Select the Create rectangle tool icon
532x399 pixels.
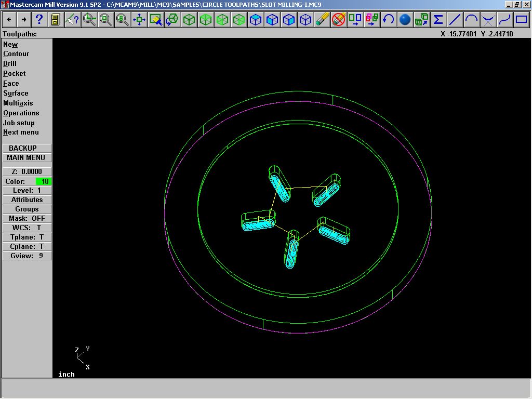tap(522, 20)
